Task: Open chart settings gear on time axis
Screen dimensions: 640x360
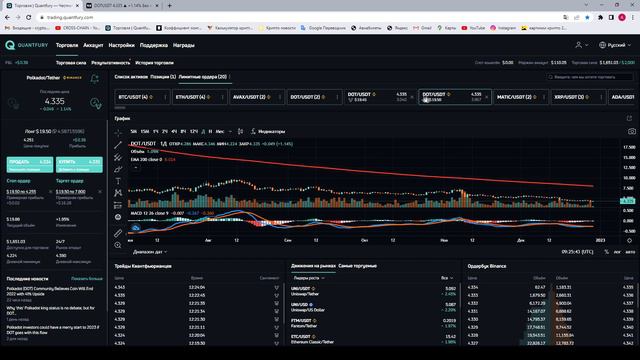Action: click(629, 240)
